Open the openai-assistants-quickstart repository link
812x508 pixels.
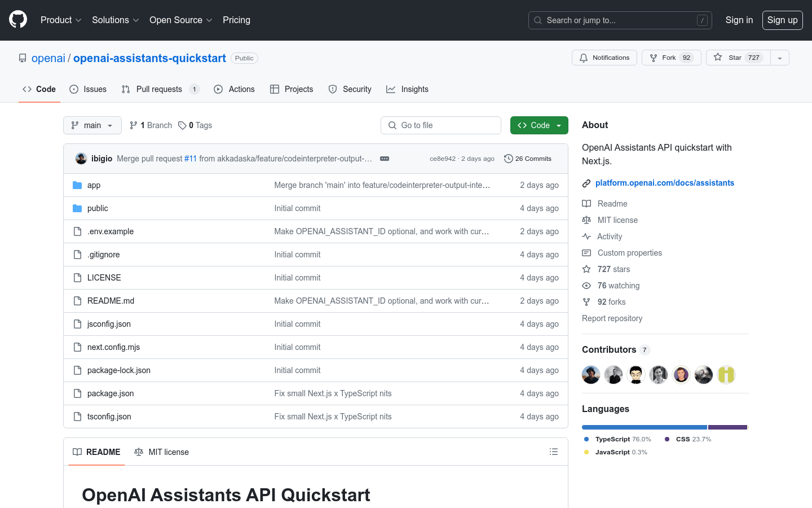149,58
